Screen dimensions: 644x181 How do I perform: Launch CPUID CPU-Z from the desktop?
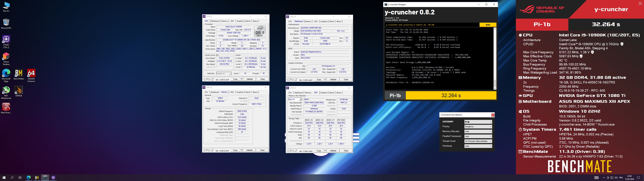[x=6, y=42]
